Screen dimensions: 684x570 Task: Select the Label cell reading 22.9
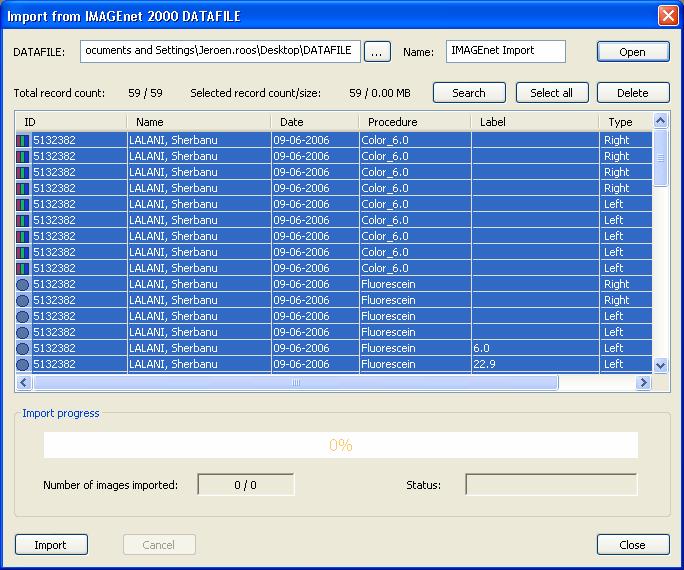pos(535,365)
